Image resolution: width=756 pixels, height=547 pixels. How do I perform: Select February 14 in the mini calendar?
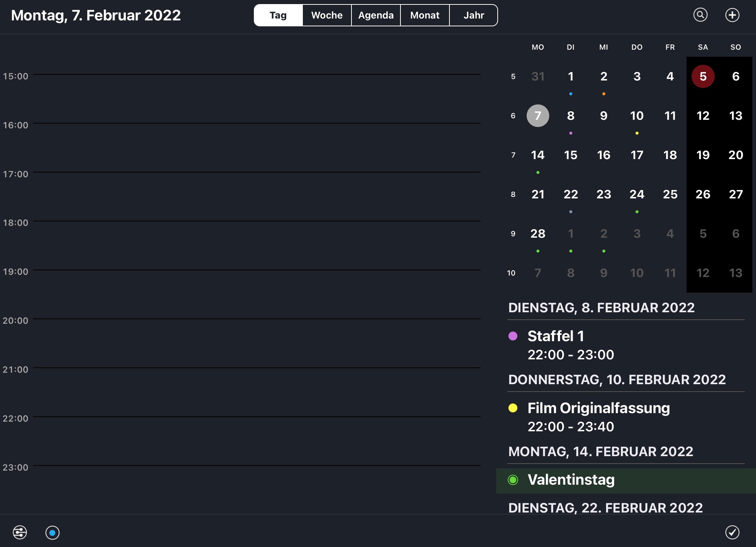pos(538,155)
